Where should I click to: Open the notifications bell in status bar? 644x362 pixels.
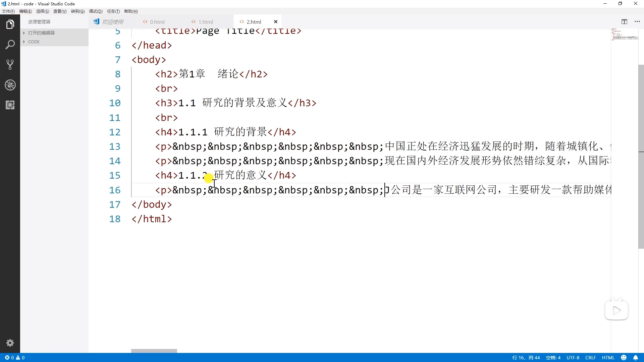(636, 358)
